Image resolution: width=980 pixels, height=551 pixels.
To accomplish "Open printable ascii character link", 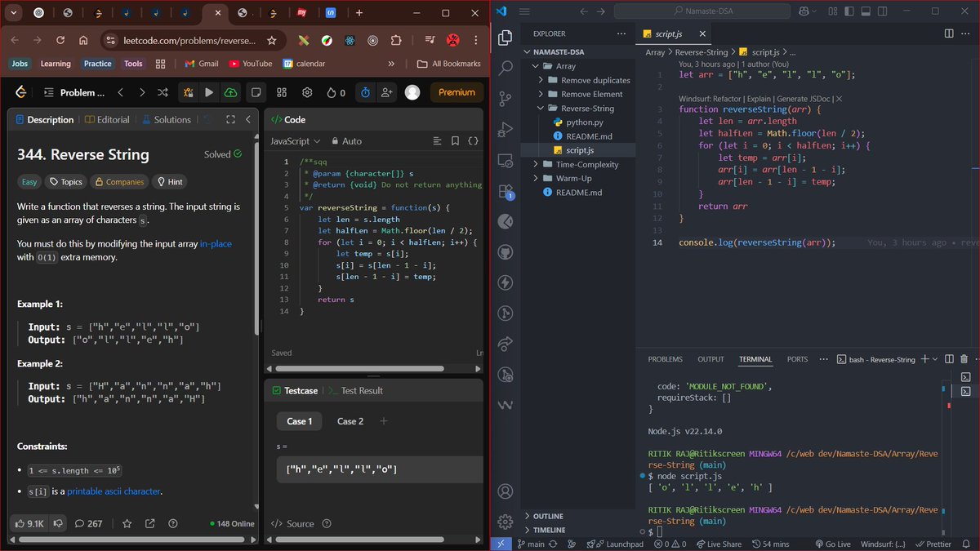I will coord(114,491).
